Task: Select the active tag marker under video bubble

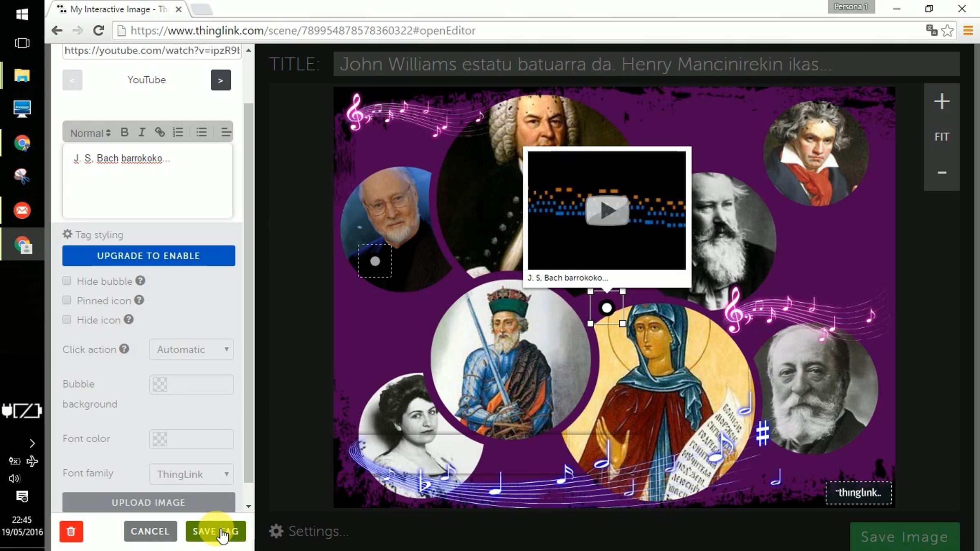Action: click(x=607, y=308)
